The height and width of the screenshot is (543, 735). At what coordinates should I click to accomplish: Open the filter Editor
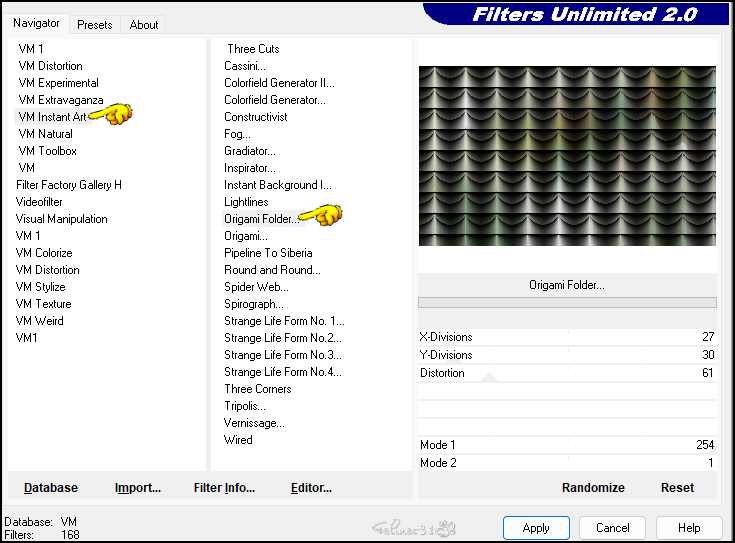(311, 488)
